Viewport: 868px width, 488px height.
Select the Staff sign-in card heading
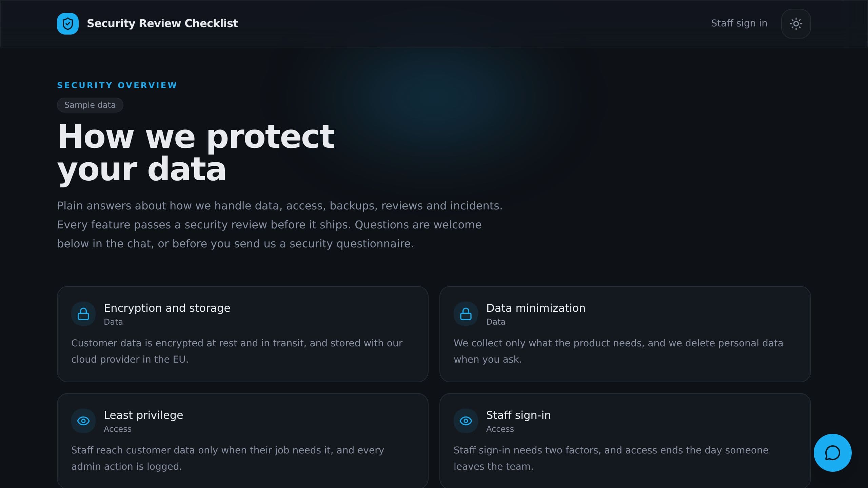click(x=518, y=415)
